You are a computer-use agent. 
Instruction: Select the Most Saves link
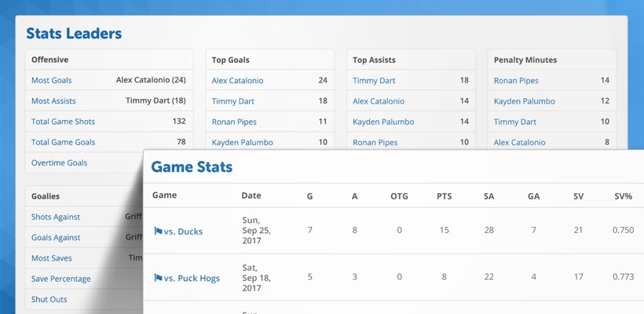(51, 258)
